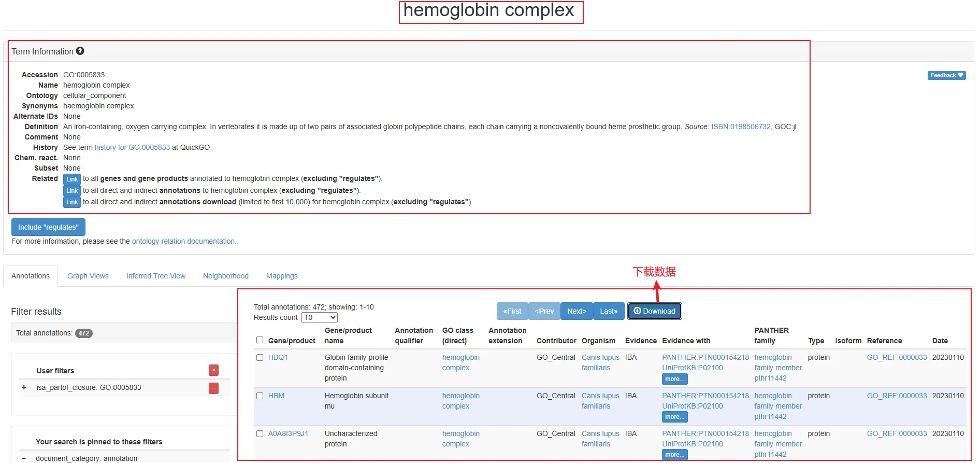Open the Inferred Tree View tab
Screen dimensions: 980x463
(x=155, y=276)
